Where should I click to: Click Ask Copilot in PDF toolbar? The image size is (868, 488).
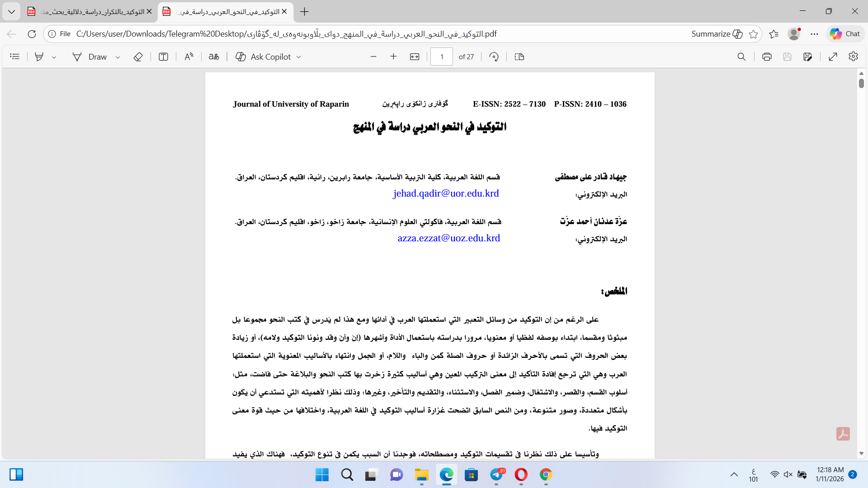pos(264,56)
